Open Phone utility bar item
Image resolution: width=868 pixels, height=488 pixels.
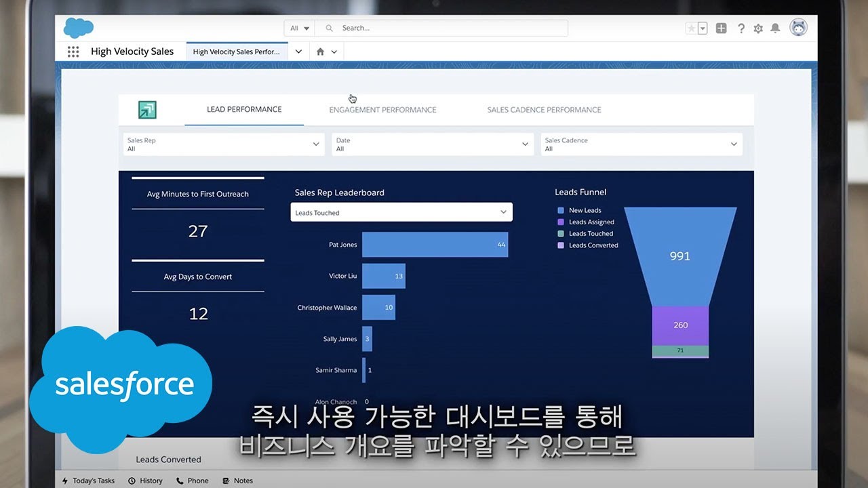coord(193,481)
